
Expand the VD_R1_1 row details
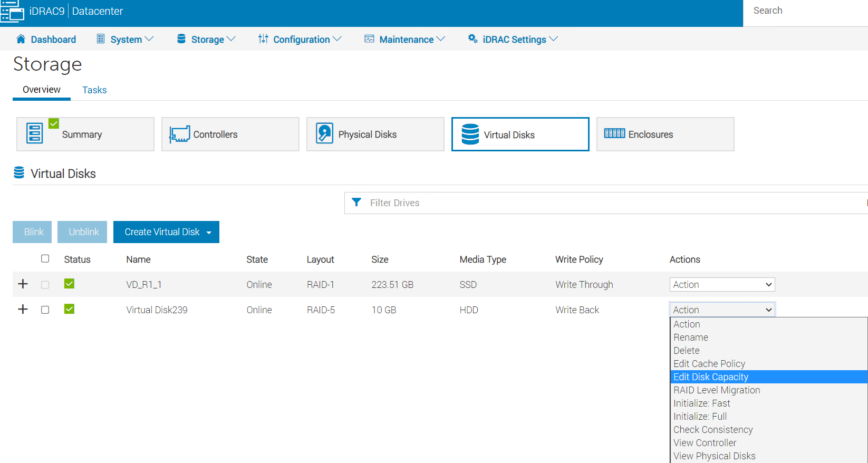pyautogui.click(x=23, y=284)
